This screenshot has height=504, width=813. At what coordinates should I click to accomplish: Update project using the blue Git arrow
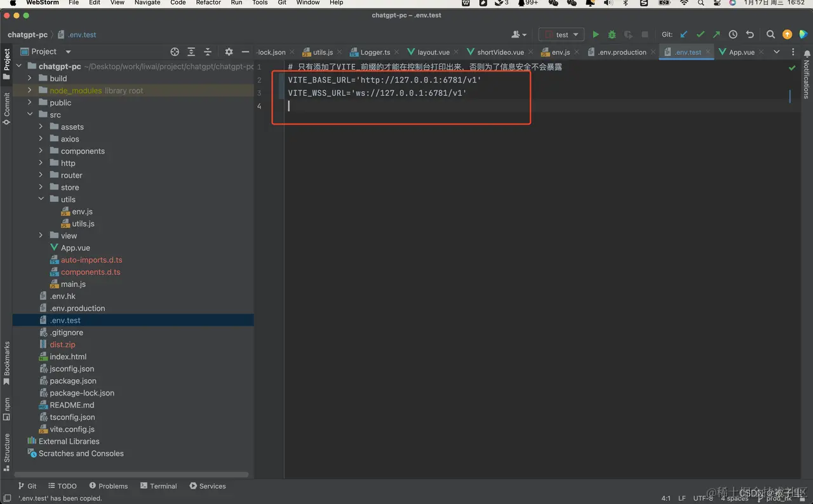tap(684, 35)
